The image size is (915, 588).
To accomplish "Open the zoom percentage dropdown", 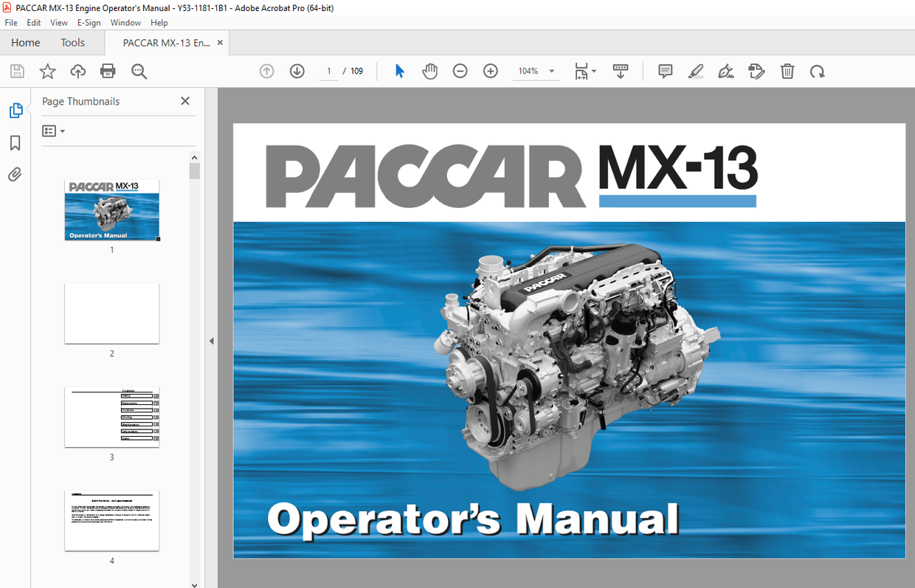I will 550,71.
